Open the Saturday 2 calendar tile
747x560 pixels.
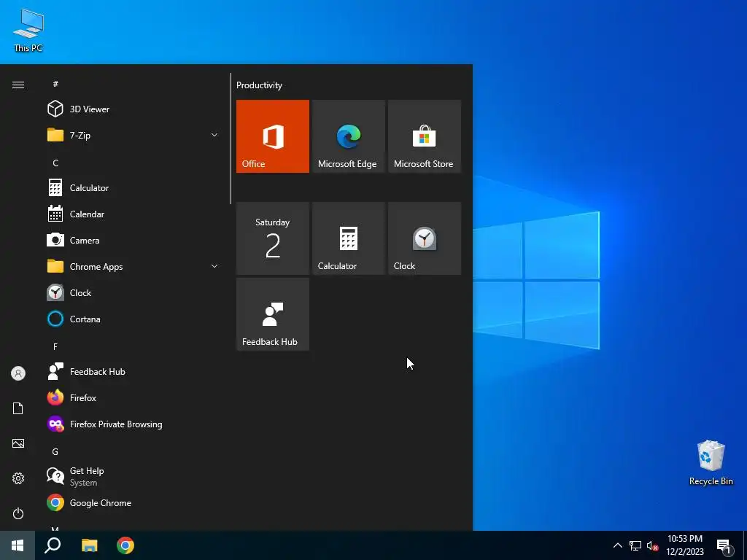coord(273,238)
